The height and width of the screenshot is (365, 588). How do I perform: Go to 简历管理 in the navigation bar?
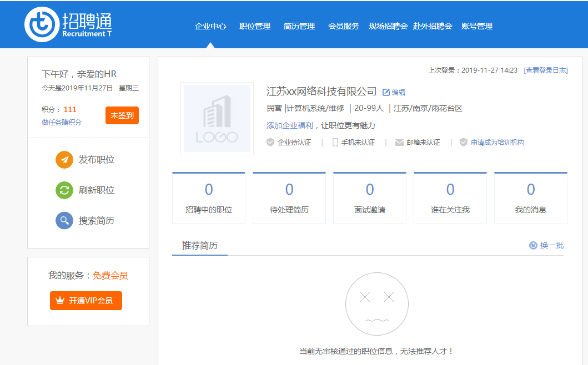(299, 26)
